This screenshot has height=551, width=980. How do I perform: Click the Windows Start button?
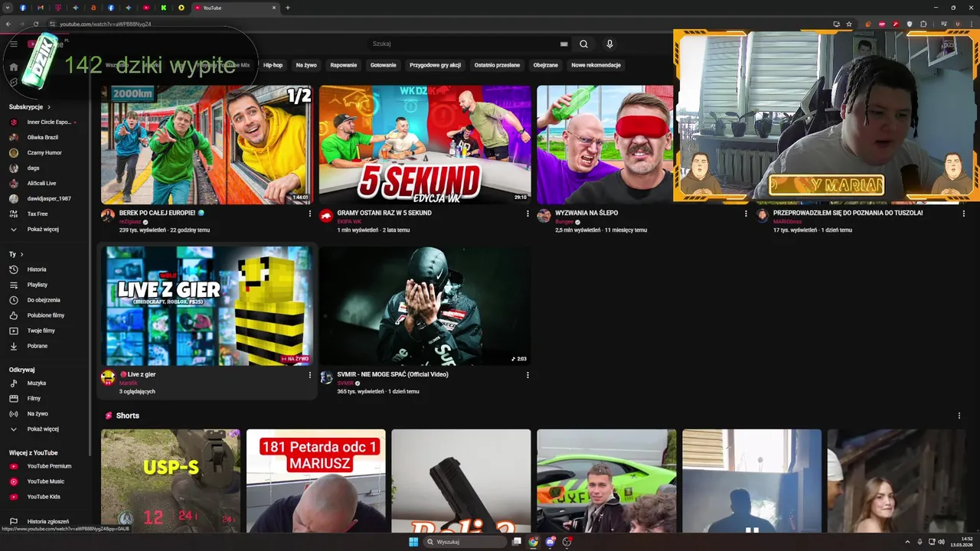click(413, 542)
